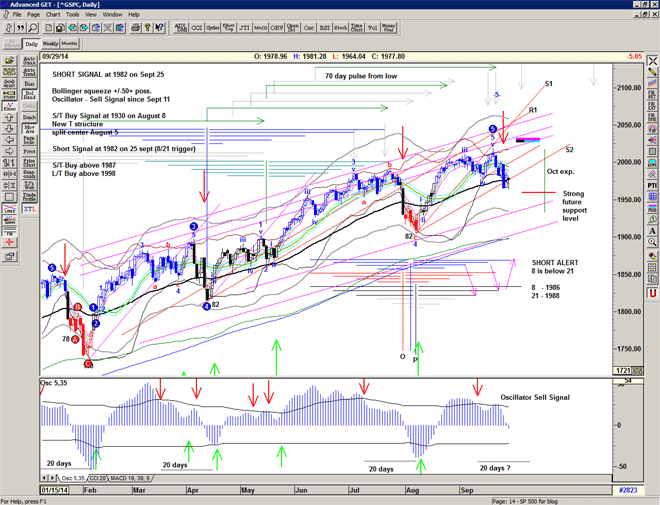Switch to the MACD 19, 39, 9 tab
The width and height of the screenshot is (660, 505).
134,479
